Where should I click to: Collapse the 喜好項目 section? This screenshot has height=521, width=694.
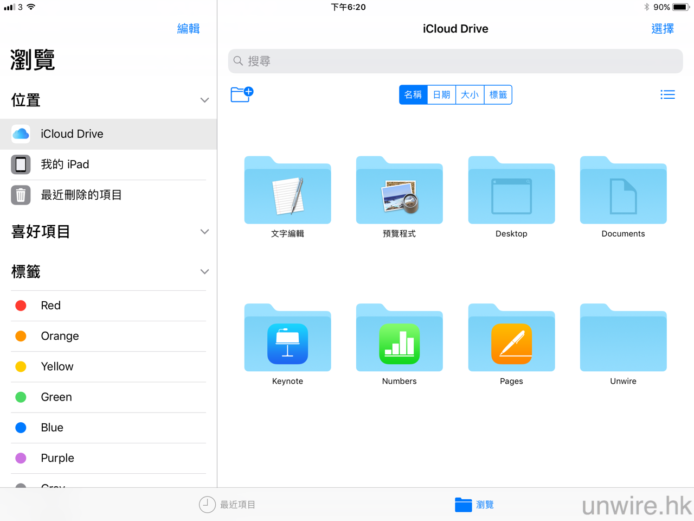(204, 232)
